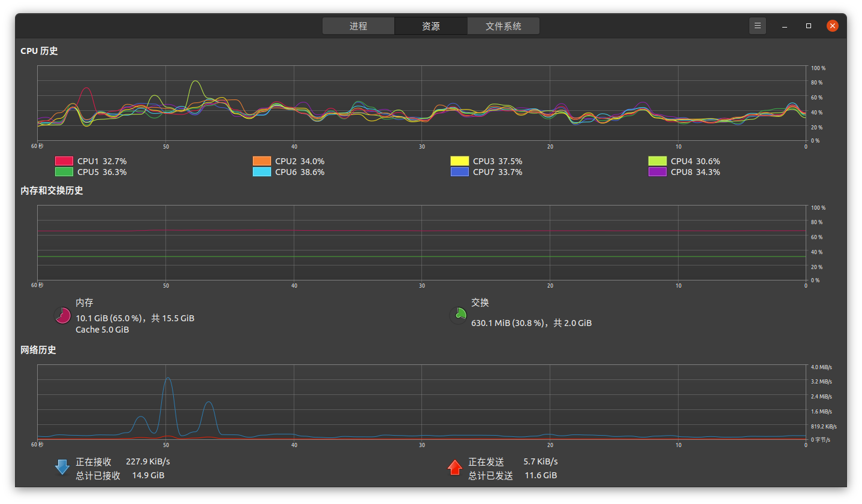Click the 4.0 MiB/s network axis label
The height and width of the screenshot is (504, 862).
click(x=821, y=367)
